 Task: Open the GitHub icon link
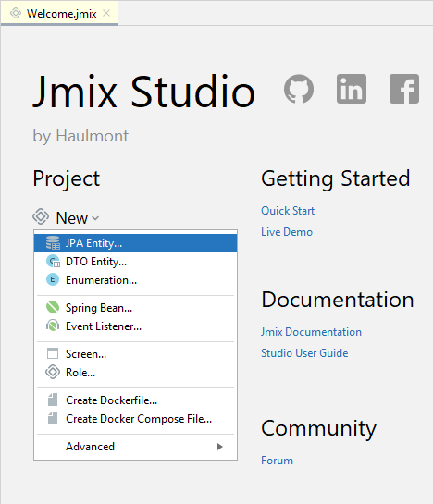(299, 89)
